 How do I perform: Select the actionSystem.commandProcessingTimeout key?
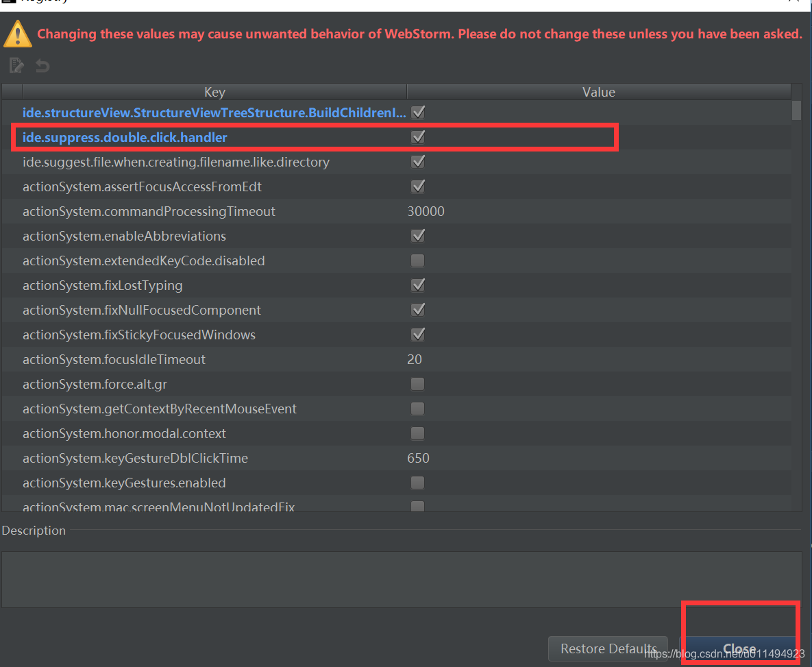[149, 211]
